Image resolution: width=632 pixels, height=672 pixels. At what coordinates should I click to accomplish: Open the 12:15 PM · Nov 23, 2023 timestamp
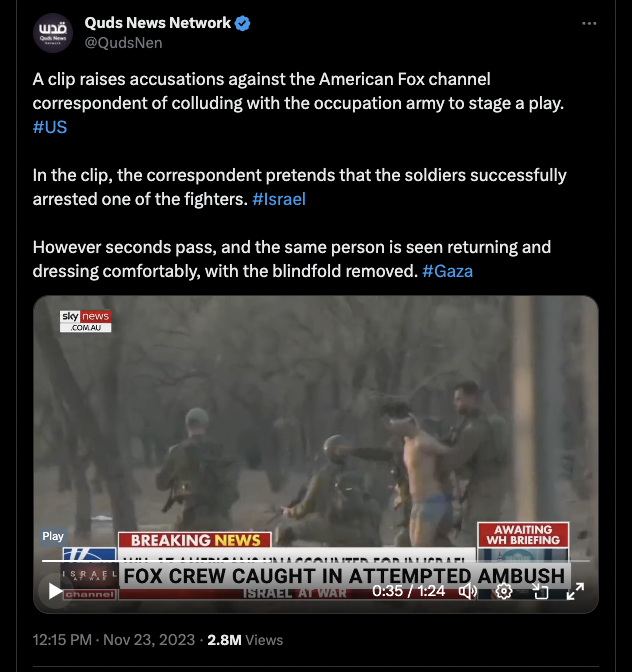(114, 640)
